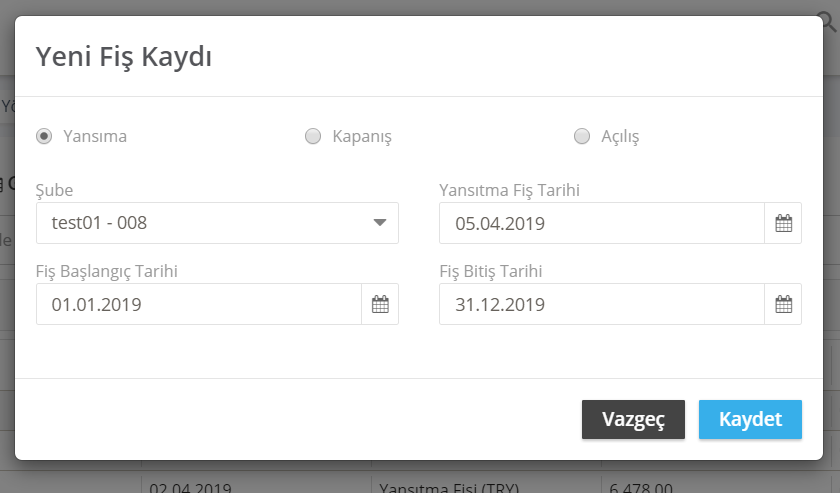Viewport: 840px width, 493px height.
Task: Click the 'Açılış' option label text
Action: 620,137
